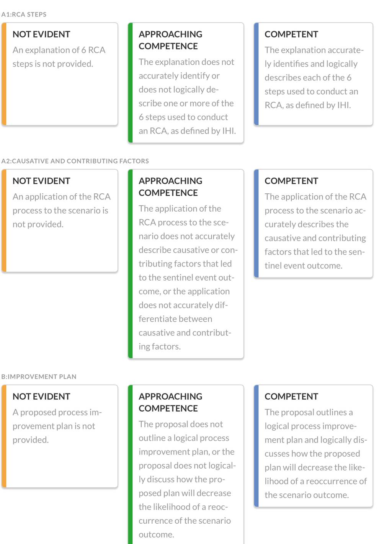The width and height of the screenshot is (392, 544).
Task: Choose A2 Approaching Competence card
Action: pos(186,264)
